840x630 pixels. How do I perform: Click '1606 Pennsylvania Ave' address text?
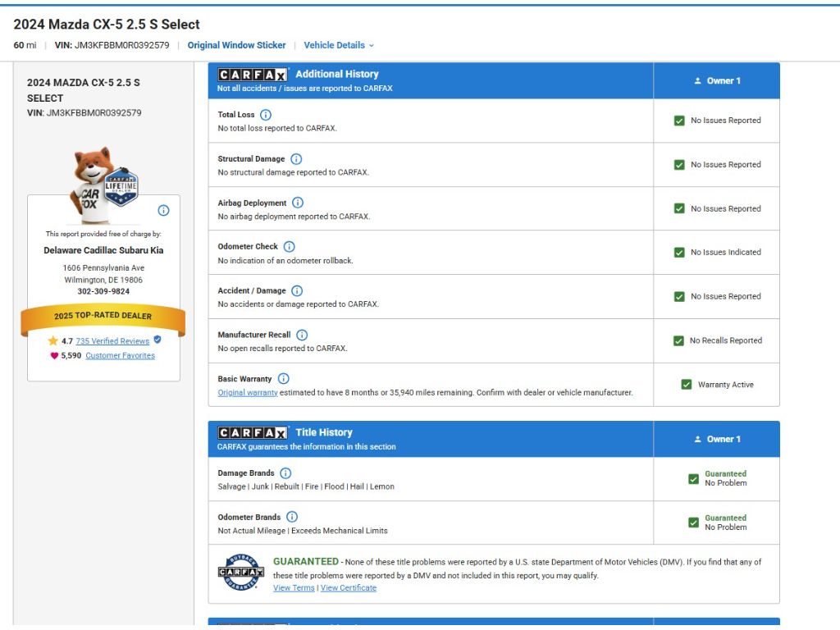(x=103, y=268)
